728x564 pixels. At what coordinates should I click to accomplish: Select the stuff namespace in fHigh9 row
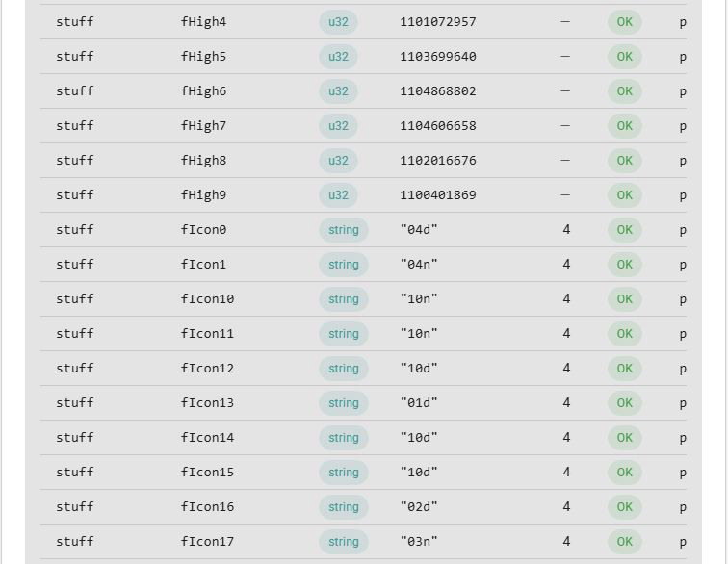[x=75, y=195]
